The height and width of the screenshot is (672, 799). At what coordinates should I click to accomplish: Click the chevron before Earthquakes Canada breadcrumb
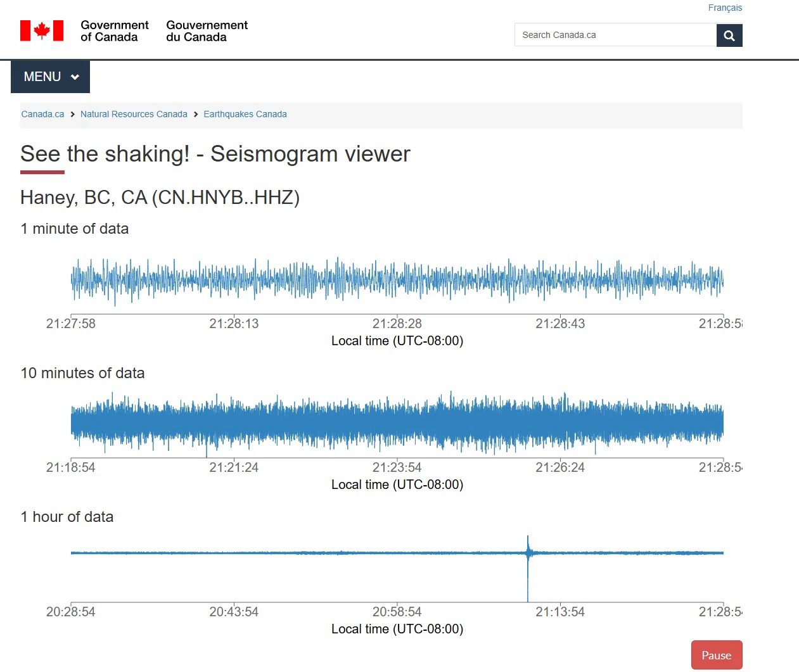196,115
